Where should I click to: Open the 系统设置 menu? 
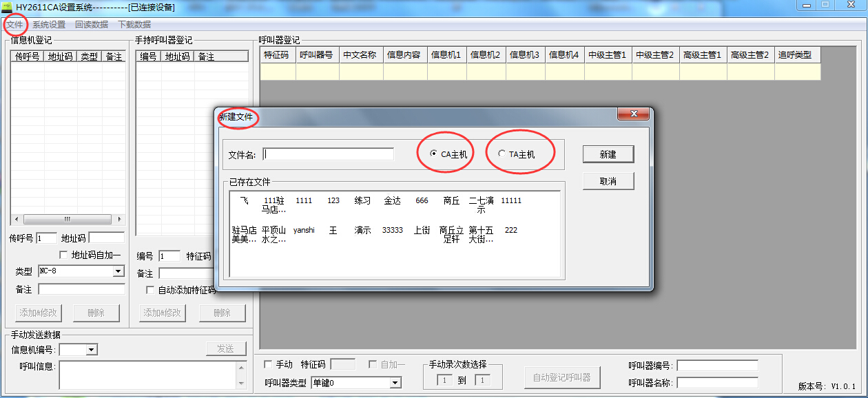(x=49, y=25)
